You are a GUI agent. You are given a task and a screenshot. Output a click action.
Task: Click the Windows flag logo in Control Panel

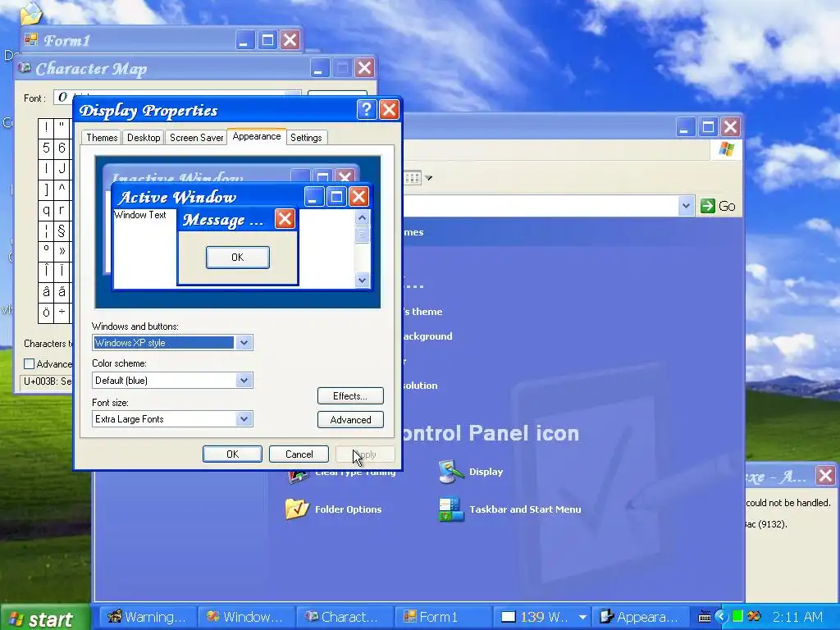(x=727, y=149)
